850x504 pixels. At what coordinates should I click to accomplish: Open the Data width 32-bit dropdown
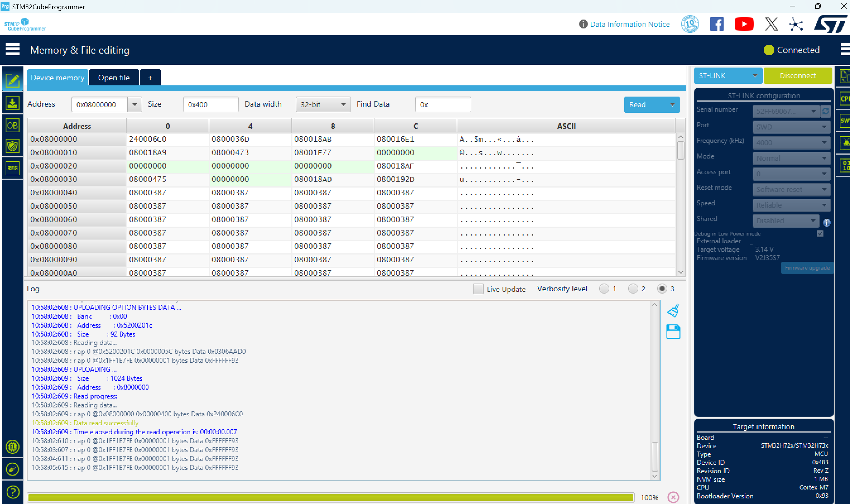[x=323, y=105]
